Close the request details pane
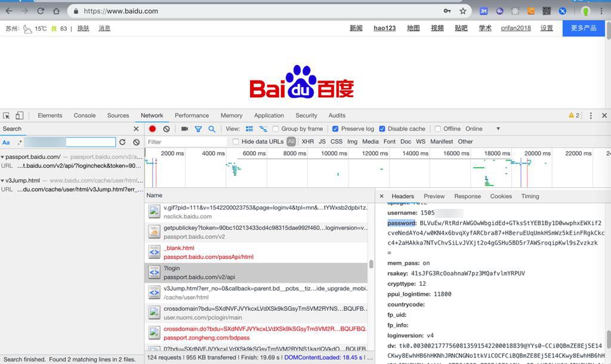Viewport: 611px width, 364px height. pyautogui.click(x=381, y=196)
